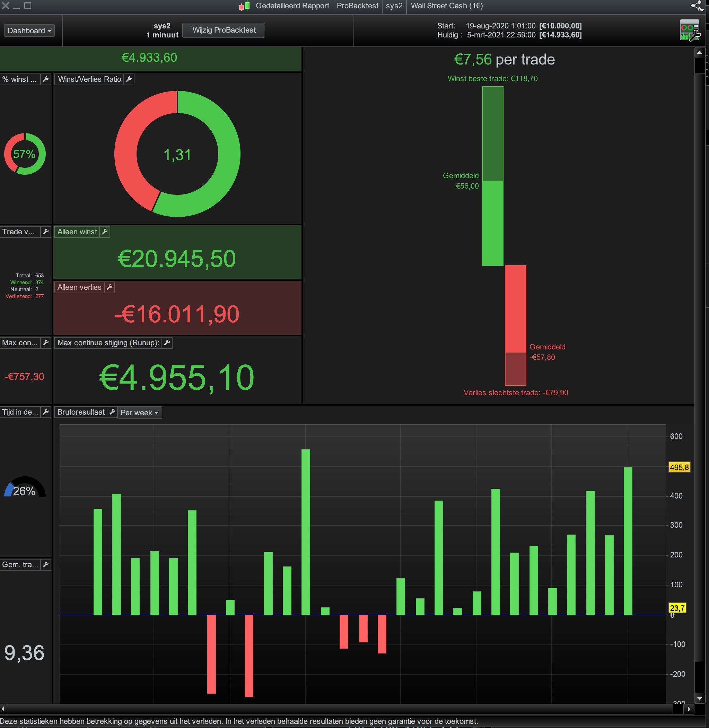Open settings wrench for Alleen winst panel
This screenshot has height=728, width=709.
tap(105, 232)
